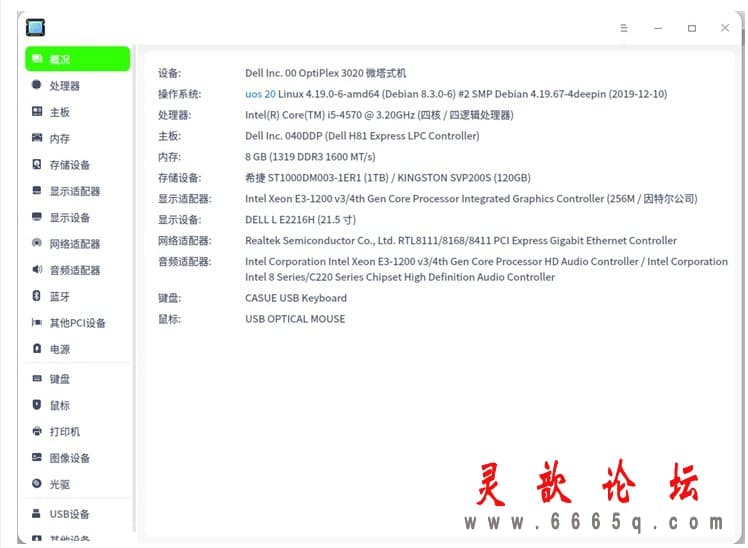Click the USB设备 icon

pos(37,513)
